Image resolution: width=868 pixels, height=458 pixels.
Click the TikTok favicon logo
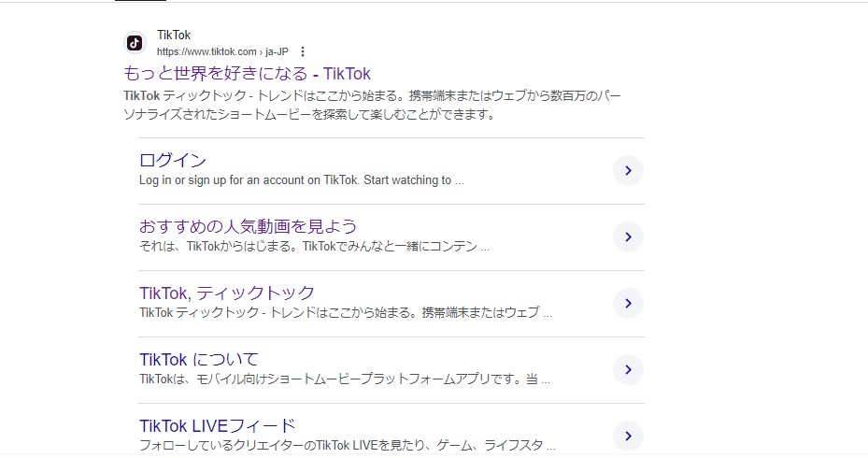135,43
